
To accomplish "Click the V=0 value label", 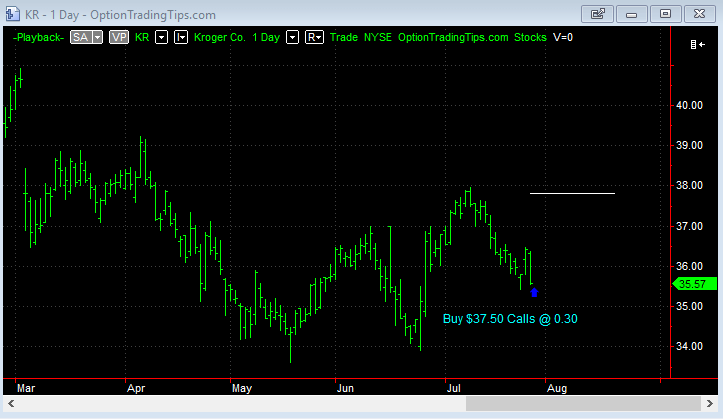I will [x=563, y=37].
